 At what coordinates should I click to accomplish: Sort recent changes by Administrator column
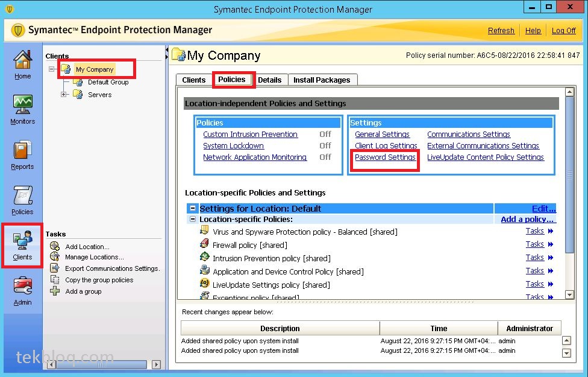coord(530,328)
